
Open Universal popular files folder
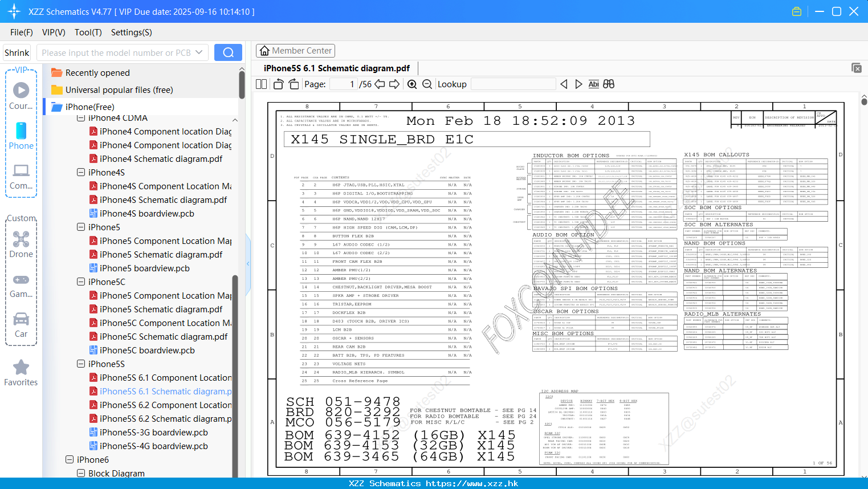pos(112,90)
